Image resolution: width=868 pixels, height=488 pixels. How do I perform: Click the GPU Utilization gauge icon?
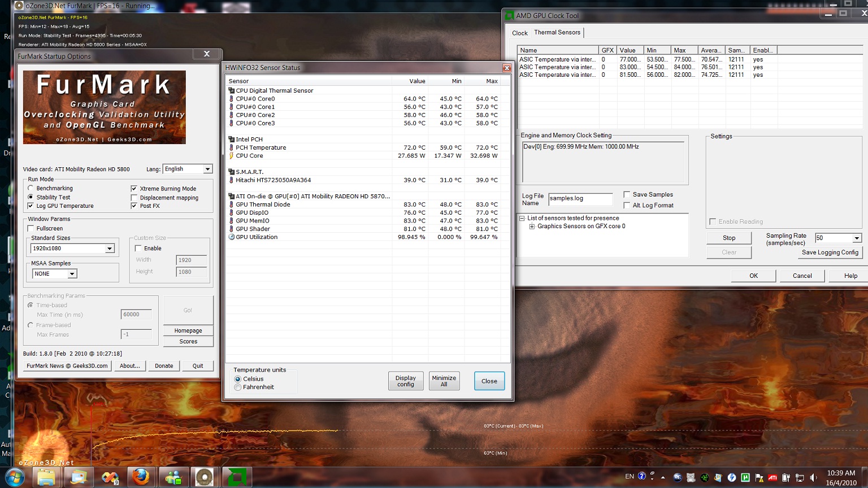[x=231, y=237]
